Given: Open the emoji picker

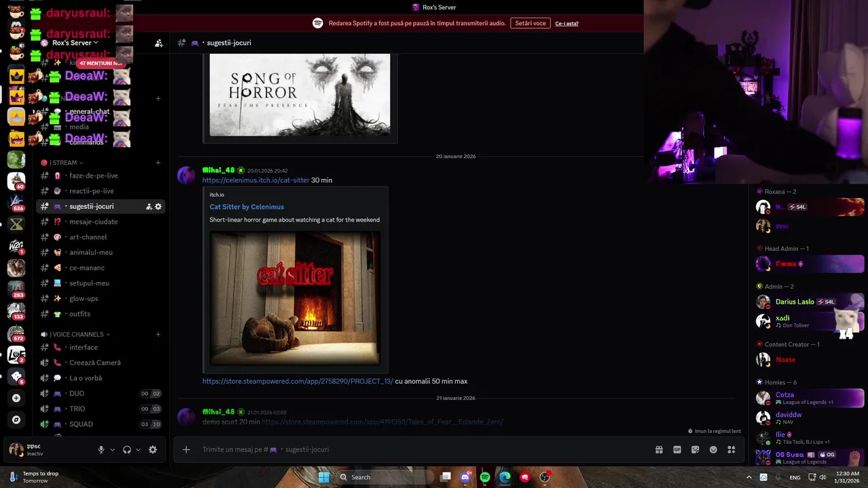Looking at the screenshot, I should click(x=713, y=449).
